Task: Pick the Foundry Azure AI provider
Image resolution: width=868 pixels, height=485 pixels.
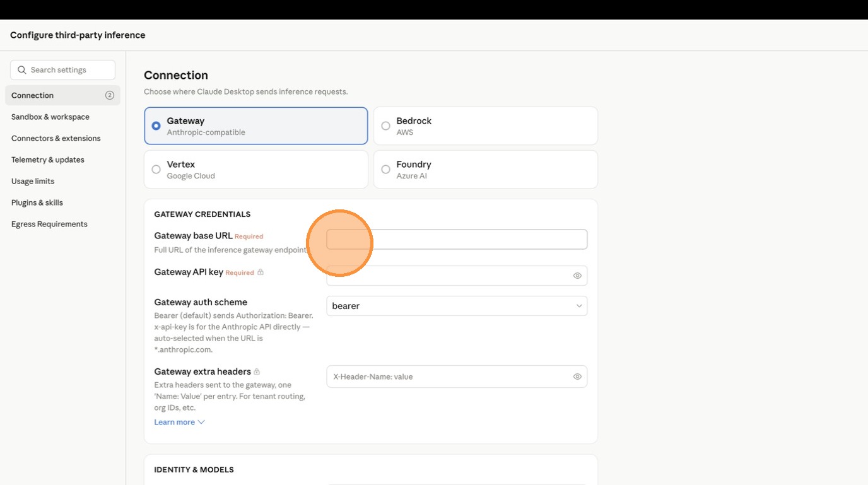Action: (x=485, y=170)
